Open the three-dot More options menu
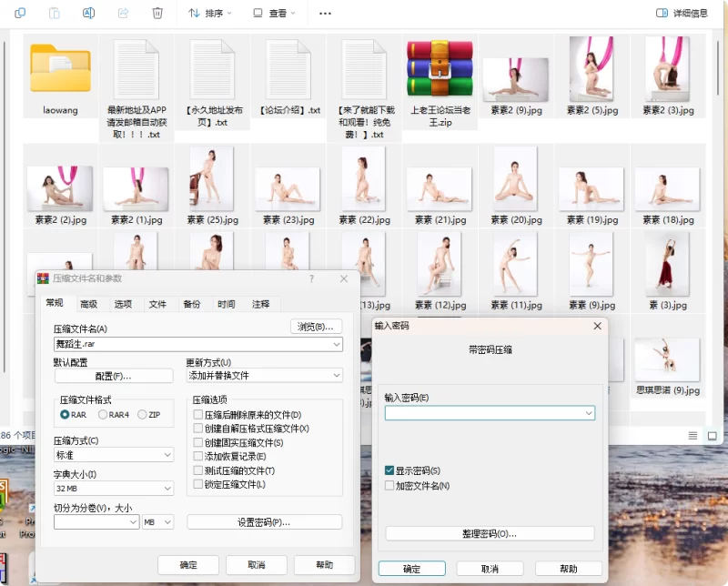Screen dimensions: 728x586 pyautogui.click(x=325, y=14)
